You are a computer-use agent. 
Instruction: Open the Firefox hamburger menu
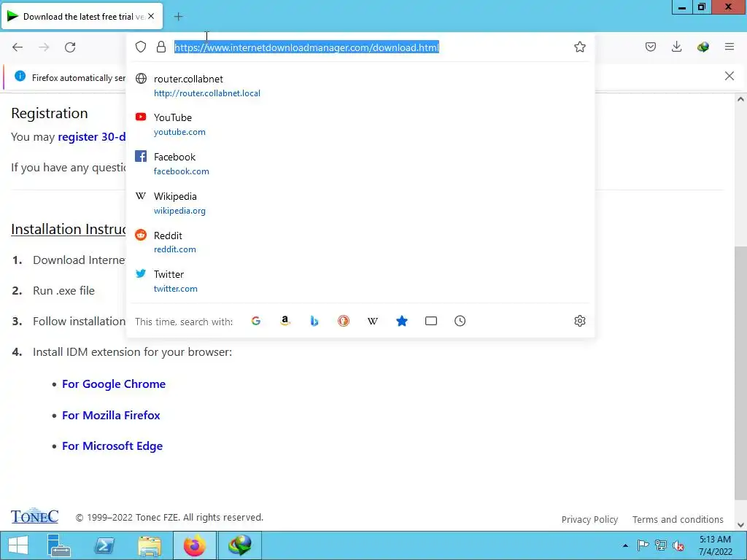point(729,47)
